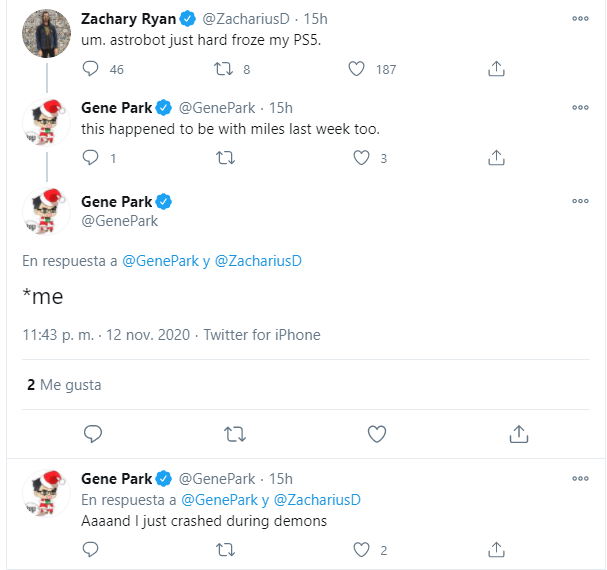The image size is (607, 570).
Task: Retweet the main "*me" tweet
Action: point(235,433)
